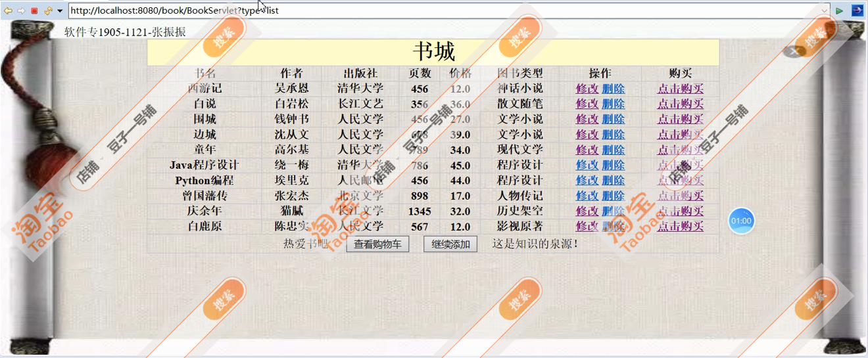
Task: Click the blue 01:00 timer bubble
Action: 741,221
